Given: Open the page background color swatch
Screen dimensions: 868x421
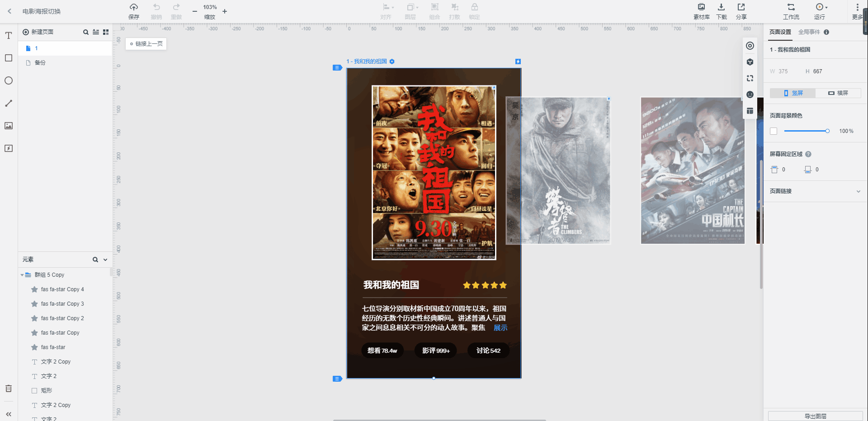Looking at the screenshot, I should click(774, 131).
